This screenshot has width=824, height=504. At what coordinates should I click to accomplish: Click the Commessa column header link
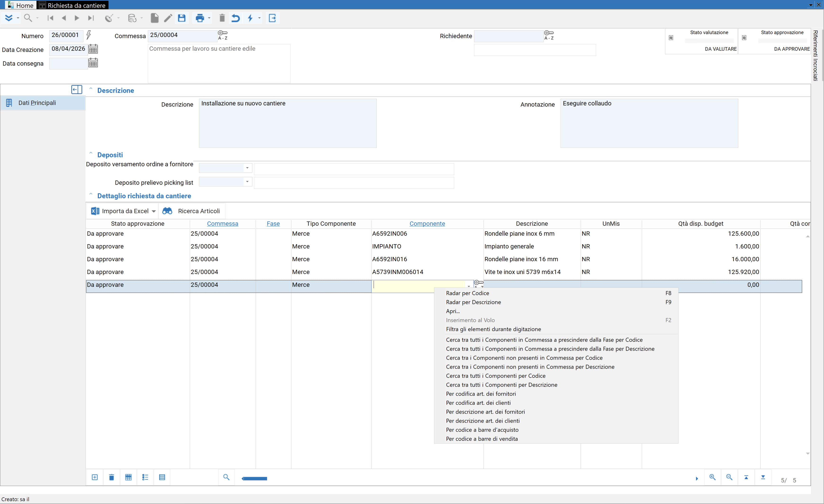point(223,224)
